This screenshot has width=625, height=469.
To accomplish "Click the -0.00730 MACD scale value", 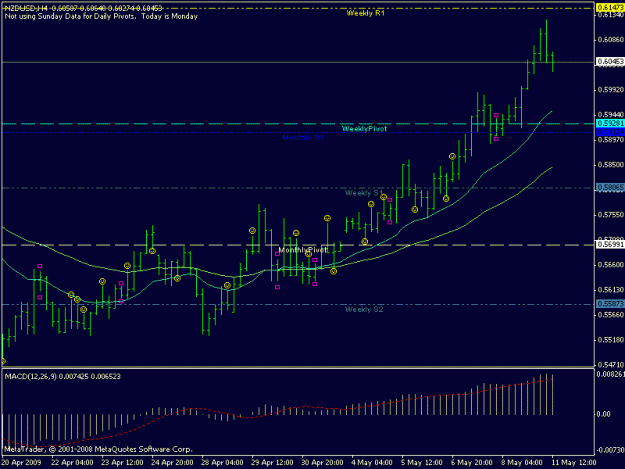I will [610, 450].
